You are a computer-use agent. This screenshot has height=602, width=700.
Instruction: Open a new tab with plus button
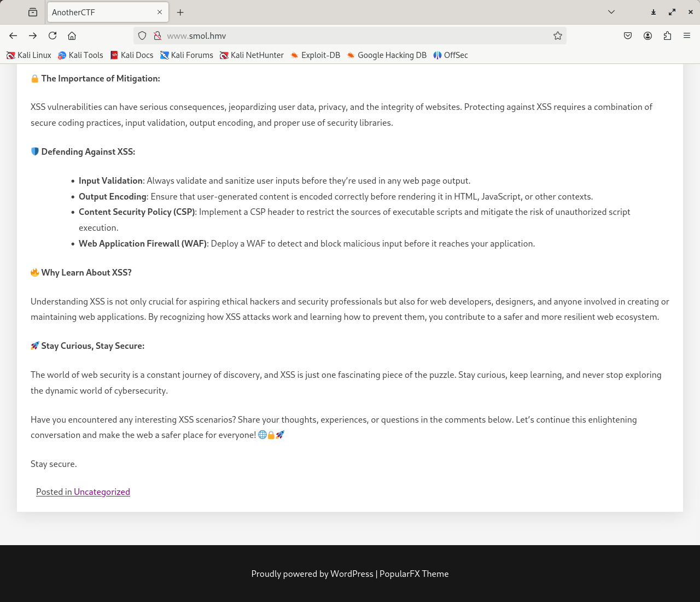[x=180, y=12]
